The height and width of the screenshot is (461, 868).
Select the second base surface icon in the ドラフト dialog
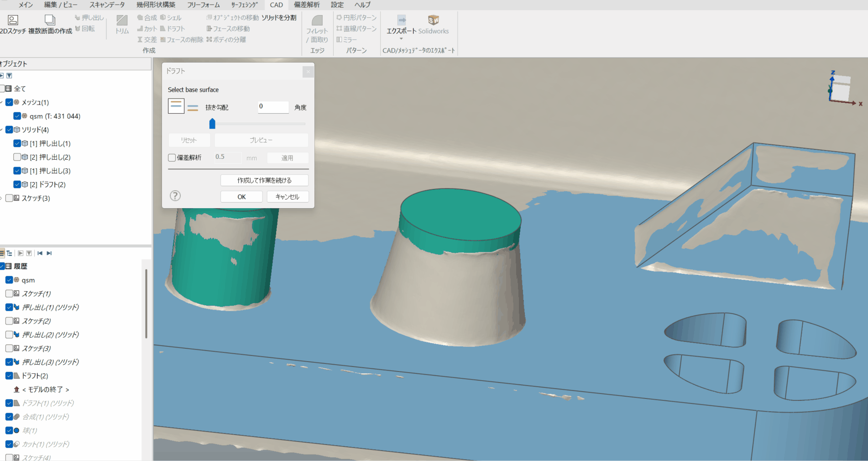pyautogui.click(x=193, y=108)
